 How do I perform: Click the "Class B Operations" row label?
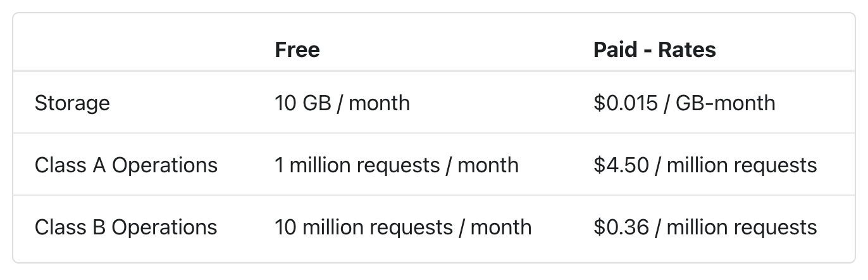click(126, 227)
